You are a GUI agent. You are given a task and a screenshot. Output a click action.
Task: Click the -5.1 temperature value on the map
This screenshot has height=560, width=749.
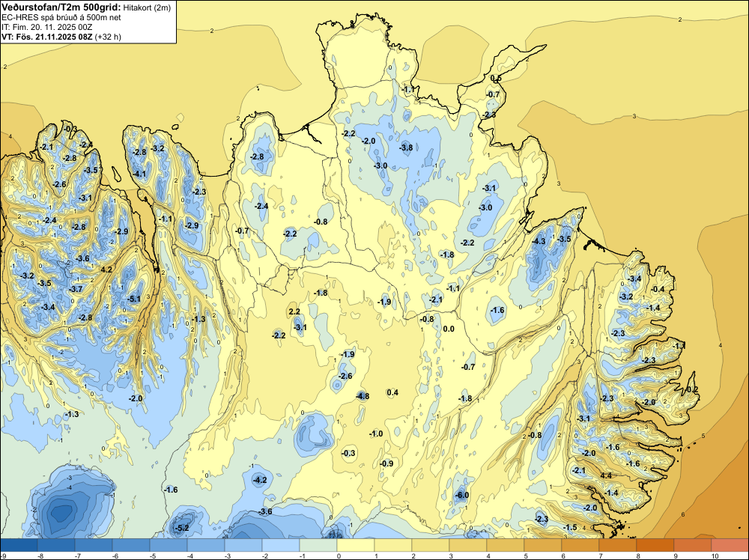click(x=134, y=299)
